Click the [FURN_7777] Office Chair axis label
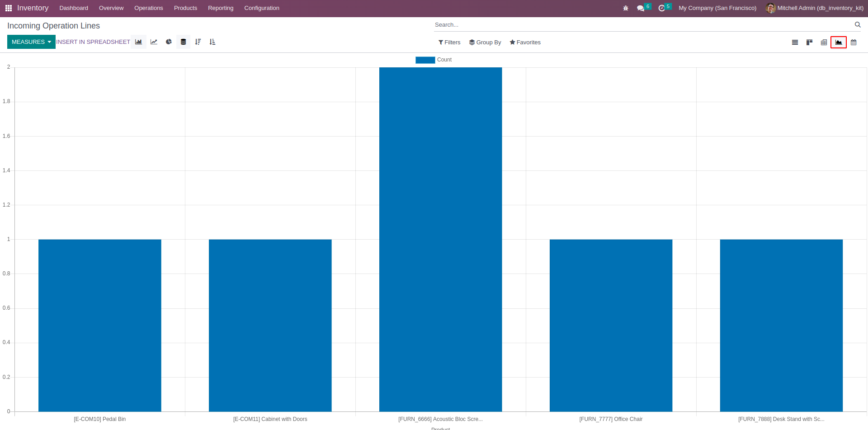 tap(611, 419)
